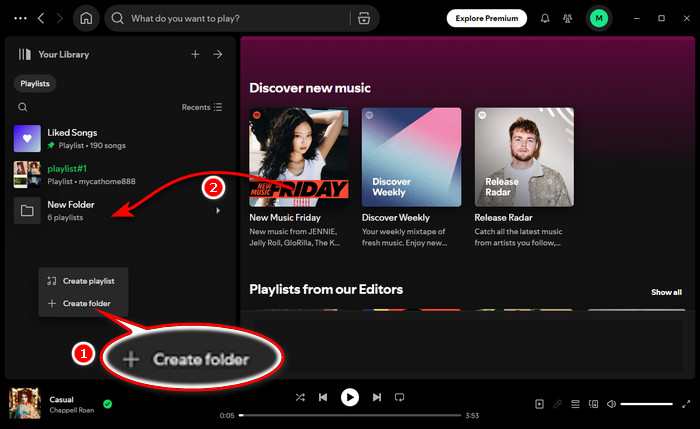
Task: Click the Home icon button
Action: tap(87, 18)
